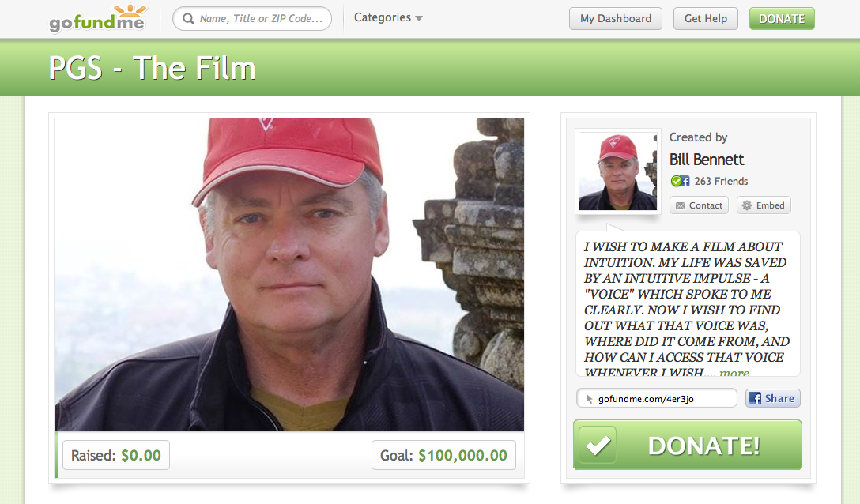Click the Bill Bennett creator name
The height and width of the screenshot is (504, 860).
pyautogui.click(x=707, y=160)
